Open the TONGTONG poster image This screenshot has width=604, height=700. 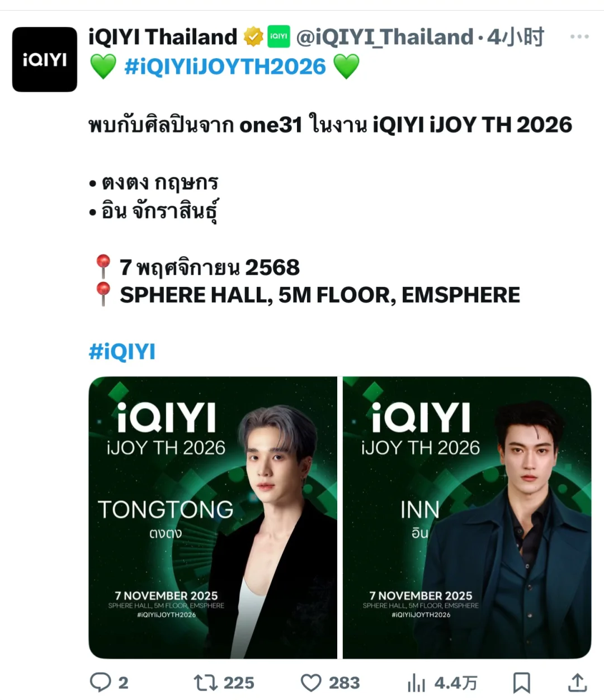pyautogui.click(x=213, y=518)
